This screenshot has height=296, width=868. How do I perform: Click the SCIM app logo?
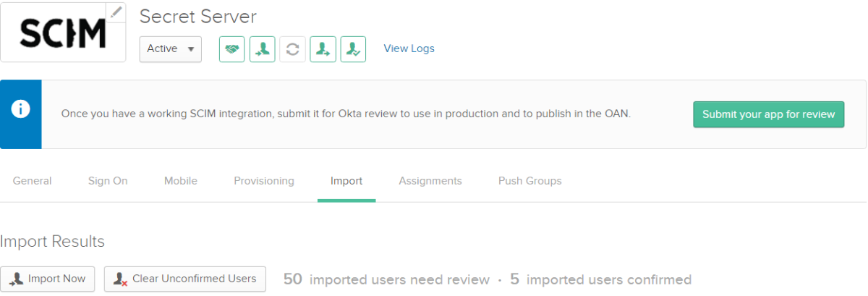(x=61, y=33)
